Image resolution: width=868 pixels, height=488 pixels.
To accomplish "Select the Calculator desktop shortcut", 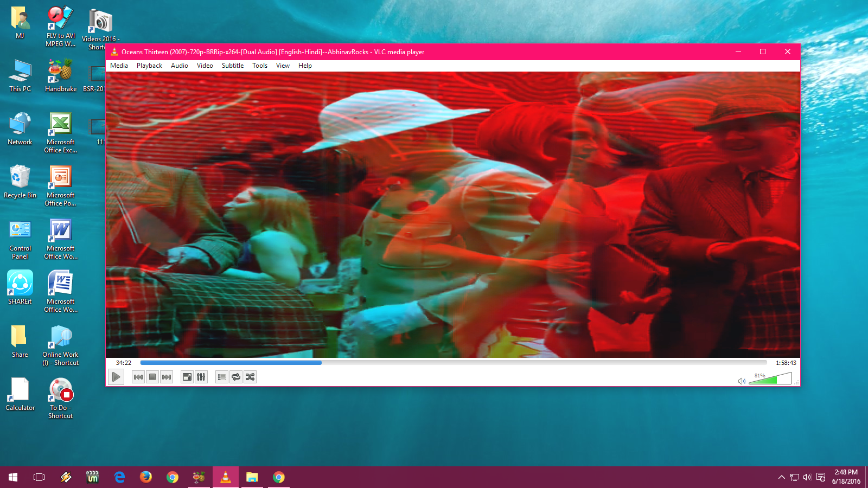I will pyautogui.click(x=20, y=395).
